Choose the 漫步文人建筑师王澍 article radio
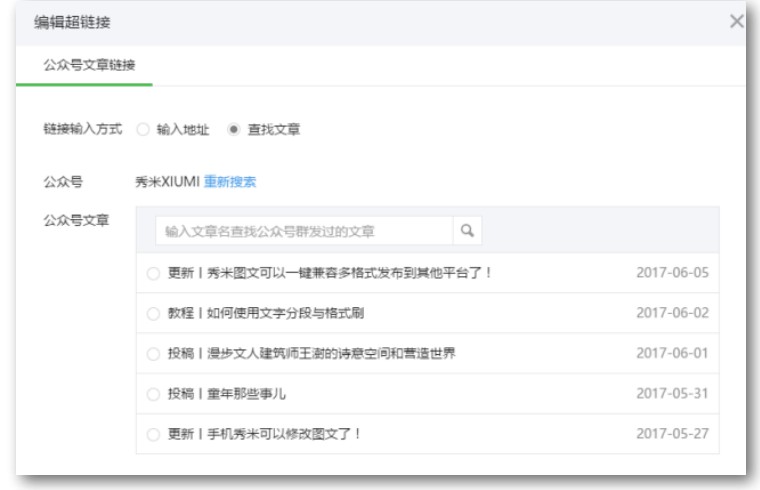The image size is (760, 490). pyautogui.click(x=153, y=354)
